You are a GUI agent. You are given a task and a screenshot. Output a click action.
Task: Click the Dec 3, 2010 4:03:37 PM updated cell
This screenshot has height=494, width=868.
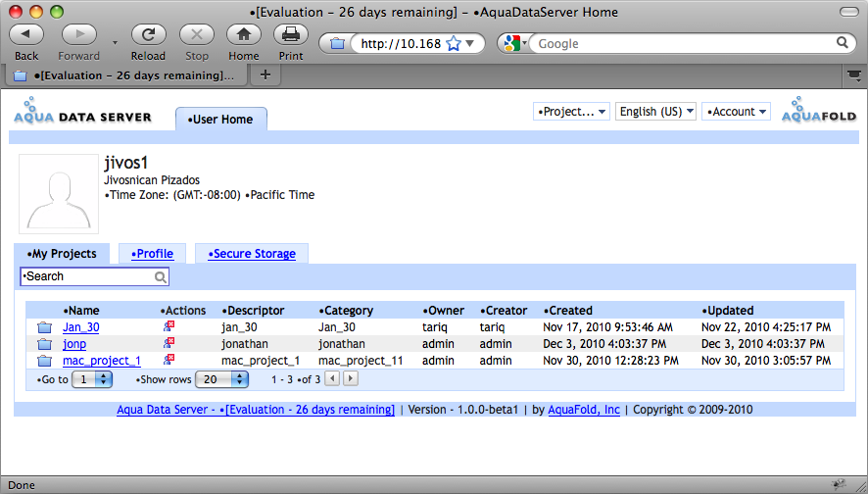coord(763,344)
